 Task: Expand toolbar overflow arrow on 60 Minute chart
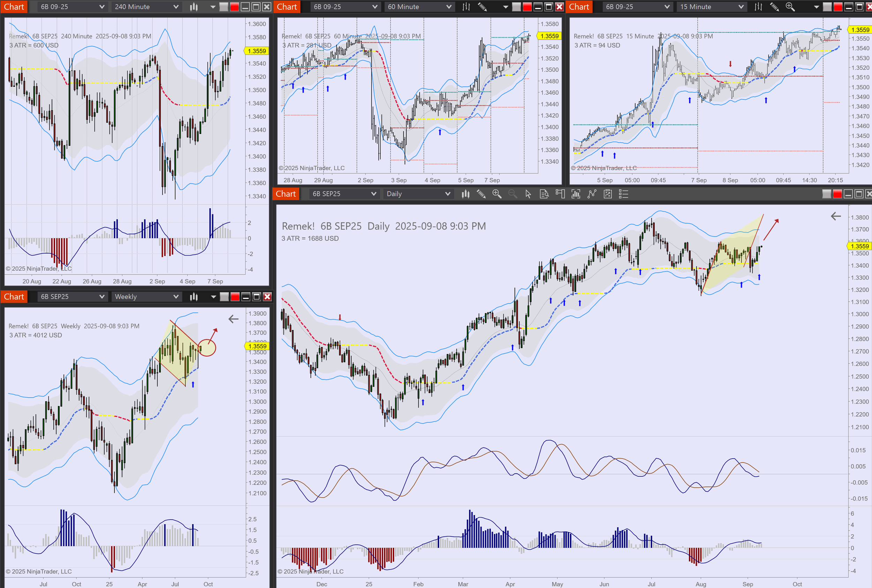point(505,7)
